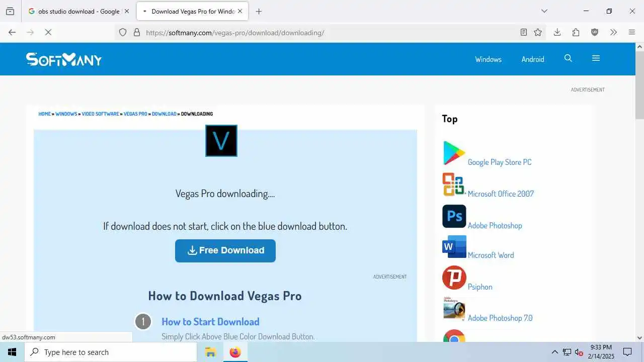Close the obs studio download tab
The image size is (644, 362).
pyautogui.click(x=126, y=11)
